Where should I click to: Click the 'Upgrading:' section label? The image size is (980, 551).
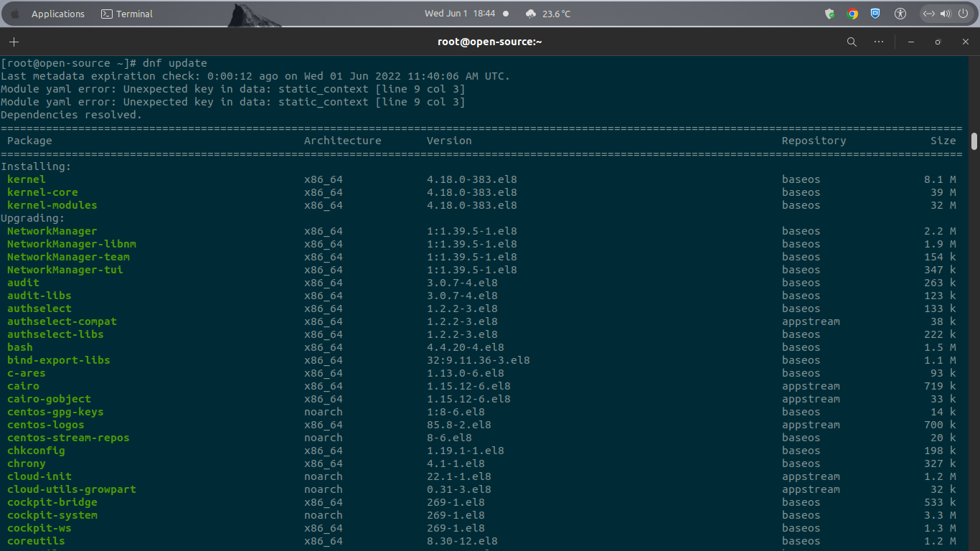coord(33,218)
